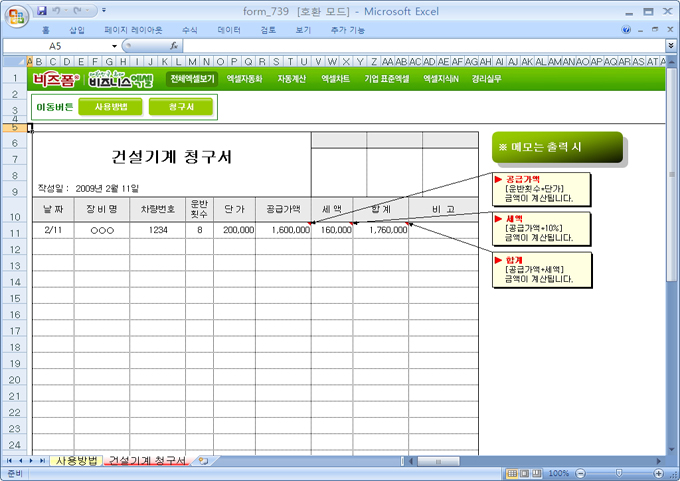Switch to the 사용방법 sheet tab
This screenshot has height=481, width=680.
pos(77,461)
